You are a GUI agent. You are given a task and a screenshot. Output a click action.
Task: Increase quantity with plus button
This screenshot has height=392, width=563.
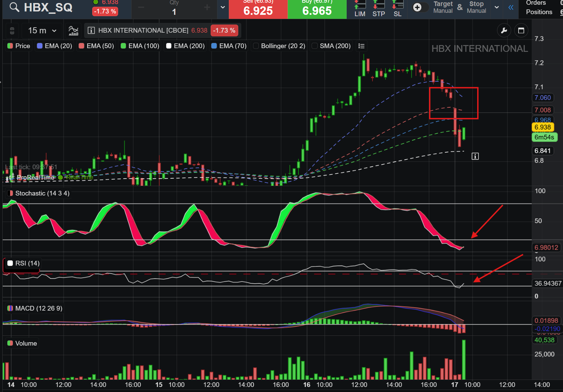tap(207, 7)
